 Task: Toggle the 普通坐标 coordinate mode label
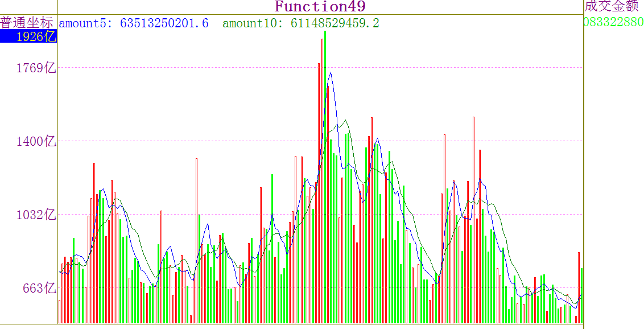click(x=27, y=23)
